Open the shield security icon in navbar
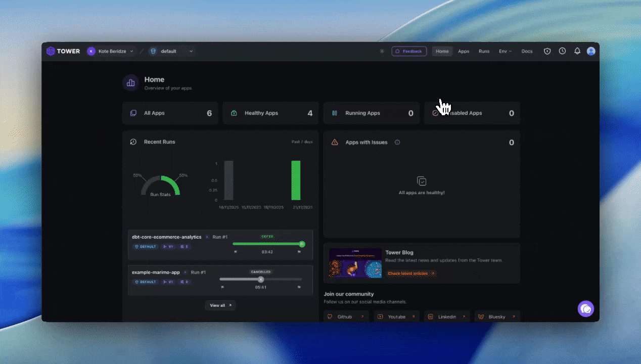The width and height of the screenshot is (641, 364). tap(547, 51)
